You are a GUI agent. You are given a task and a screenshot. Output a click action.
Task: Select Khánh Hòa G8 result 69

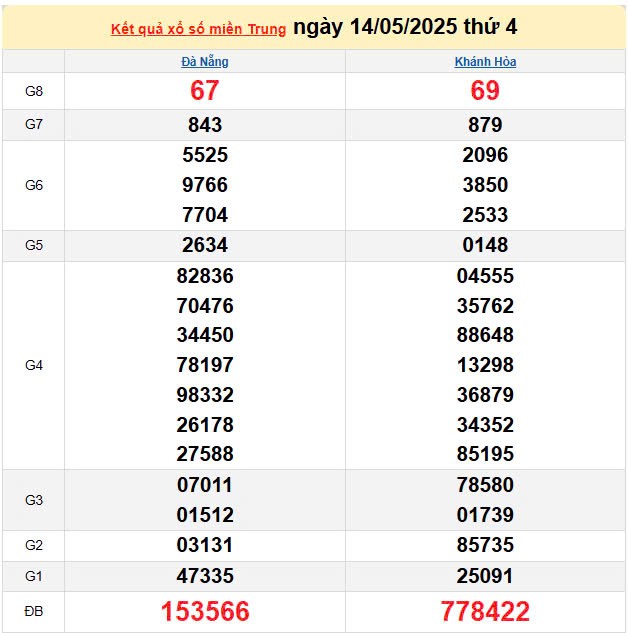coord(485,91)
